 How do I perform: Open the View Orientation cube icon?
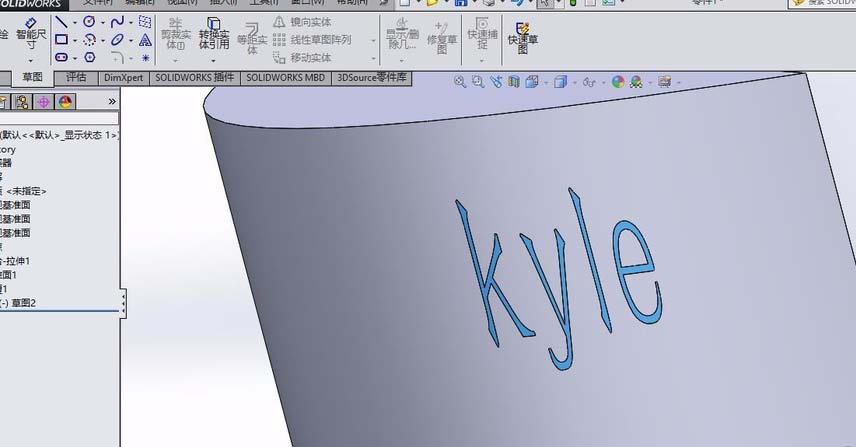tap(532, 82)
